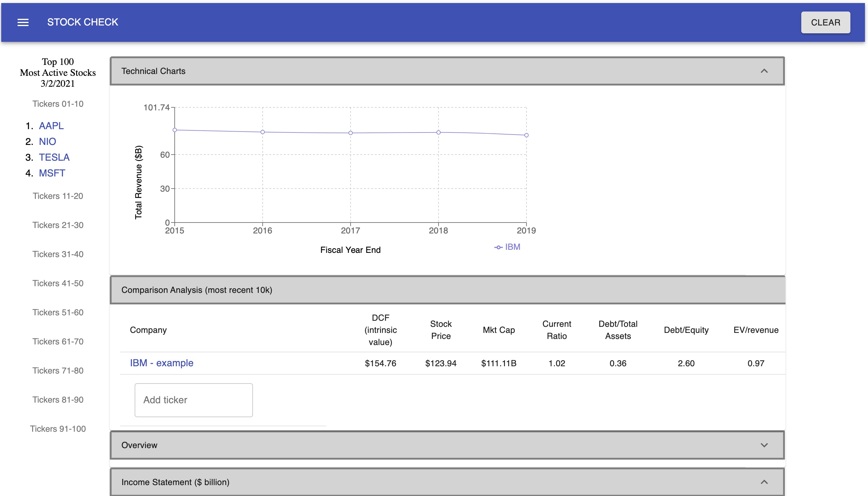Collapse the Income Statement panel chevron

764,482
